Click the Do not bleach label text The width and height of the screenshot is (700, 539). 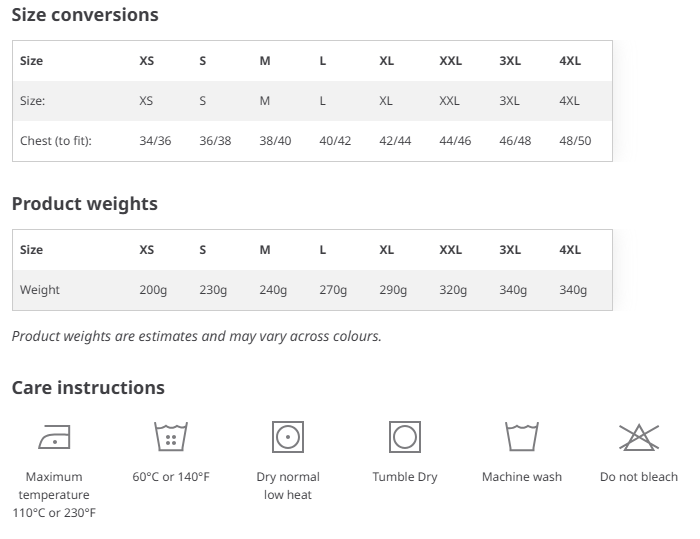click(639, 477)
